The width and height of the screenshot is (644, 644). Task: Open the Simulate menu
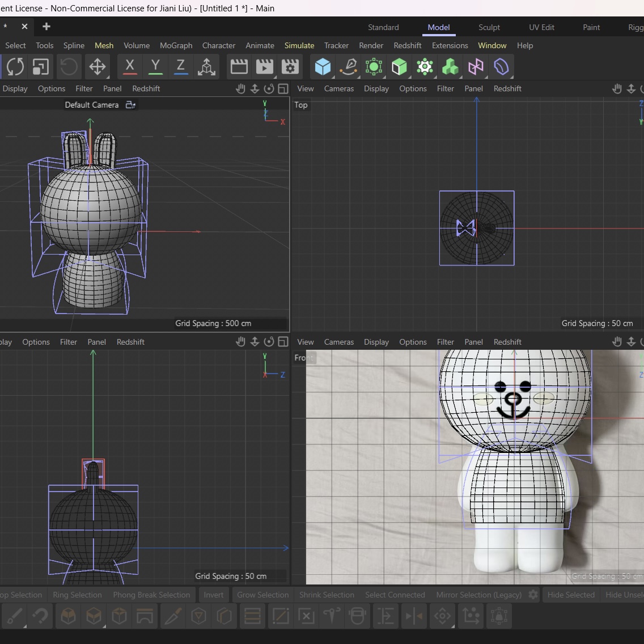tap(299, 45)
